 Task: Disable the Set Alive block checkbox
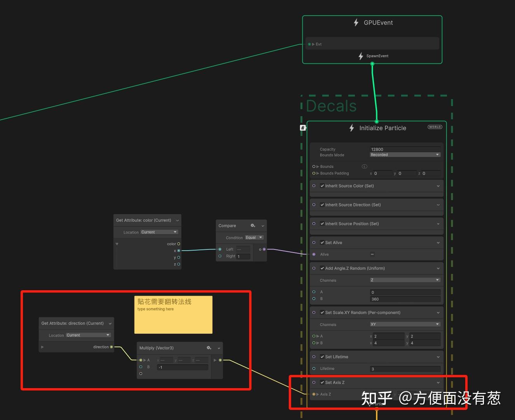click(322, 242)
